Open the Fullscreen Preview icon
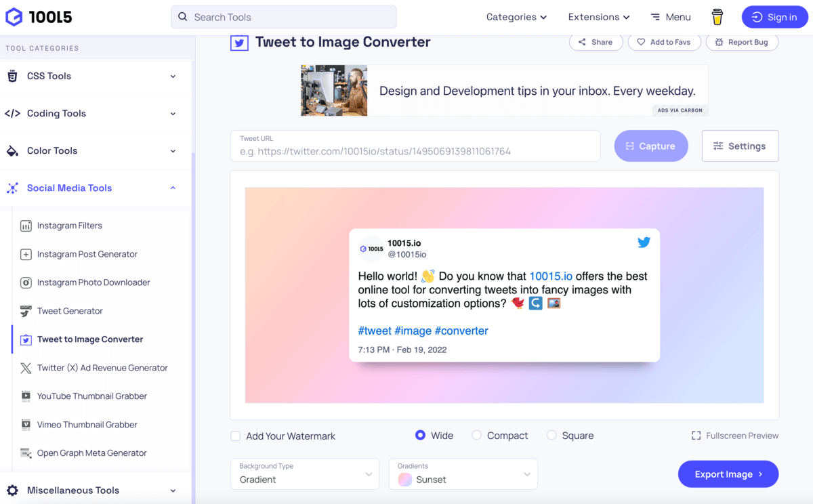Image resolution: width=813 pixels, height=504 pixels. click(x=696, y=436)
